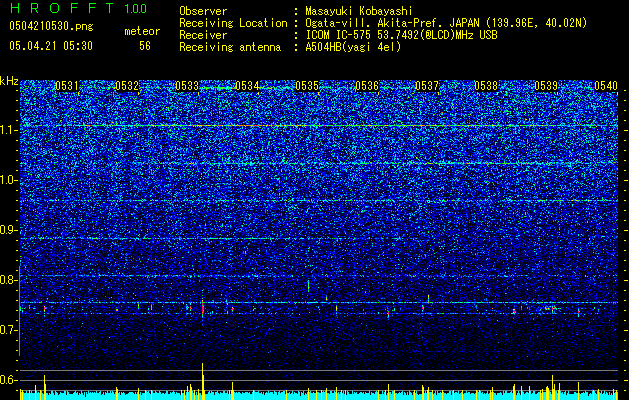Click the 0.9 frequency axis label
The width and height of the screenshot is (629, 400).
[8, 230]
